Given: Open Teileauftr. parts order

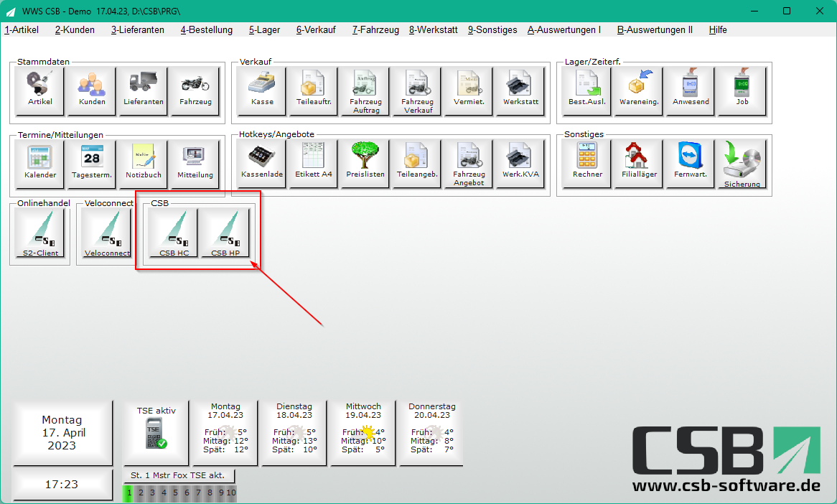Looking at the screenshot, I should [314, 90].
